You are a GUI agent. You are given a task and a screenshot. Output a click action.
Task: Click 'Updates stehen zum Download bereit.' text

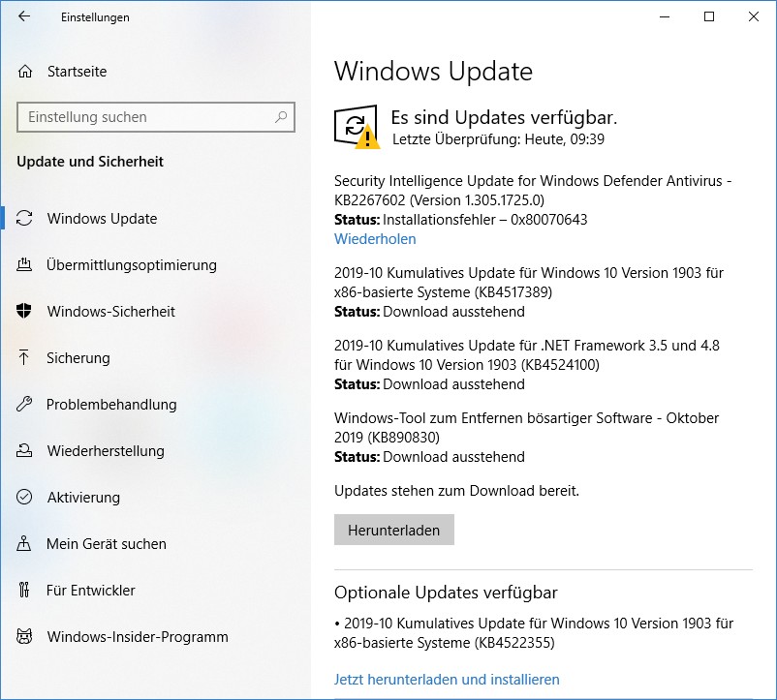click(456, 491)
